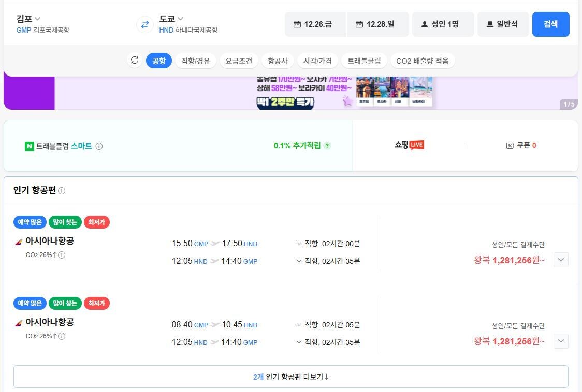Select the 요금조건 filter tab
The width and height of the screenshot is (582, 392).
tap(239, 61)
